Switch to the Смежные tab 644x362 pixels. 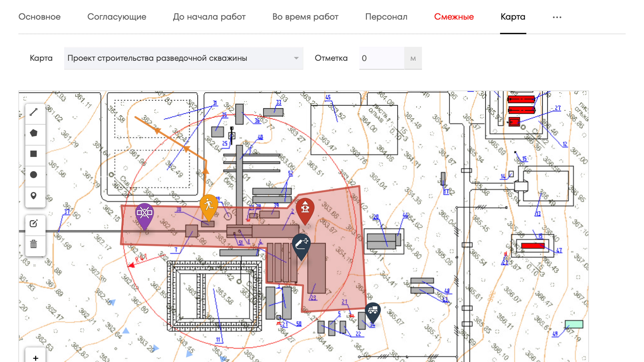pos(454,17)
